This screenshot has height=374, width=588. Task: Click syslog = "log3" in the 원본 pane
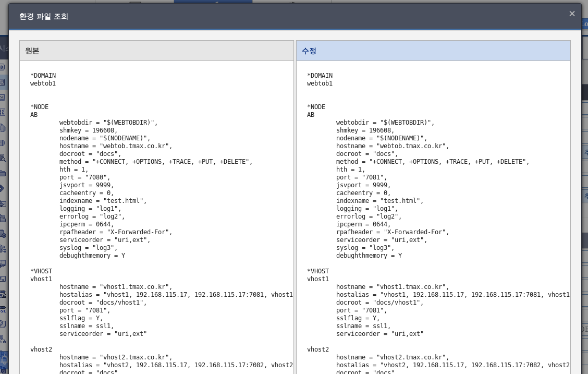click(88, 248)
